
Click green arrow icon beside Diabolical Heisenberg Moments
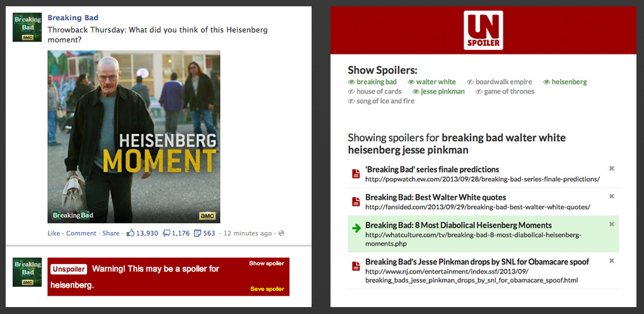(x=356, y=229)
